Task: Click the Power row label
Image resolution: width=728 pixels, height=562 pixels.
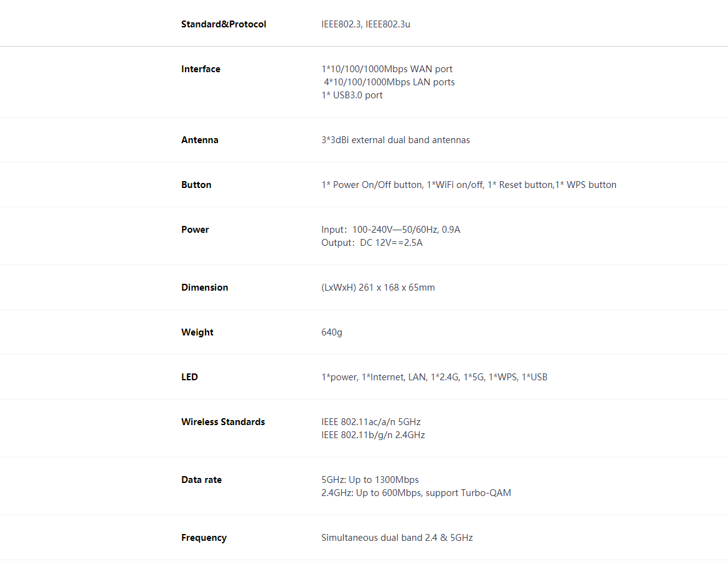Action: [x=195, y=230]
